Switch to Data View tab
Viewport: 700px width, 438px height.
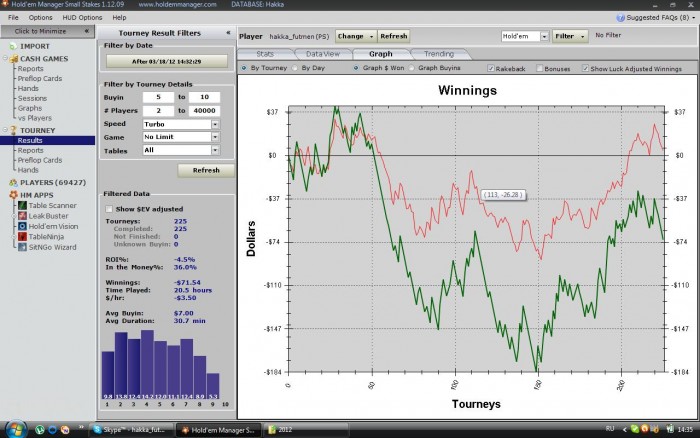coord(323,54)
